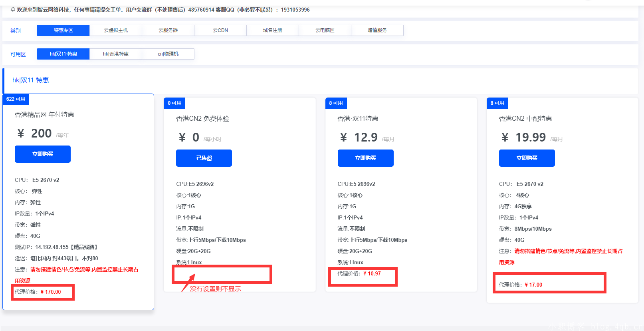This screenshot has height=331, width=644.
Task: Select hk|双11·特惠 availability zone
Action: point(63,54)
